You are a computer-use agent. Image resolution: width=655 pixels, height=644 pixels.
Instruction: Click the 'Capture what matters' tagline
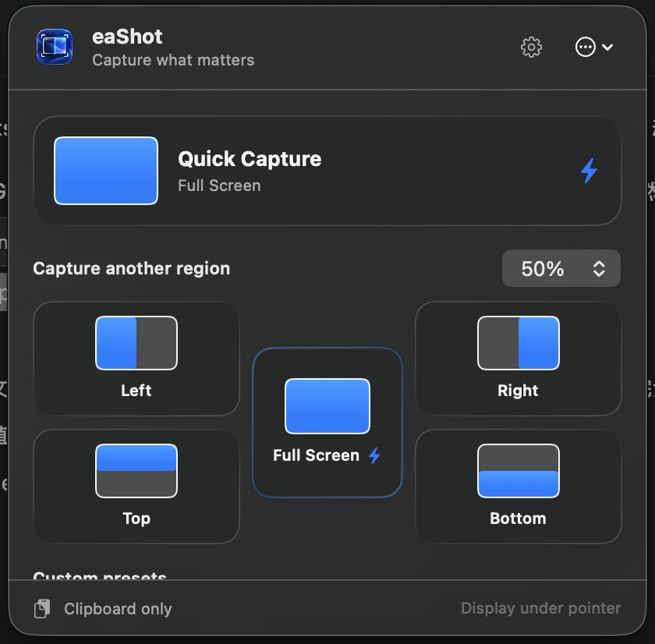(173, 60)
